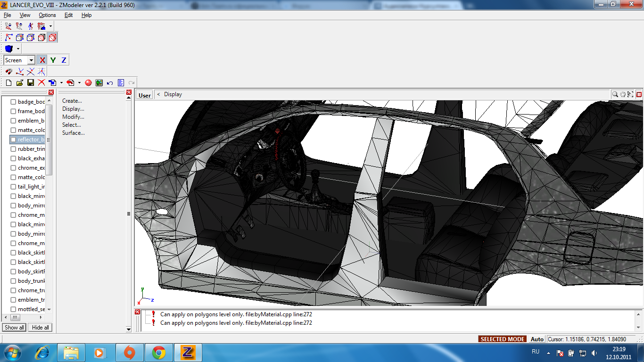
Task: Click the magnet snapping icon
Action: pyautogui.click(x=8, y=72)
